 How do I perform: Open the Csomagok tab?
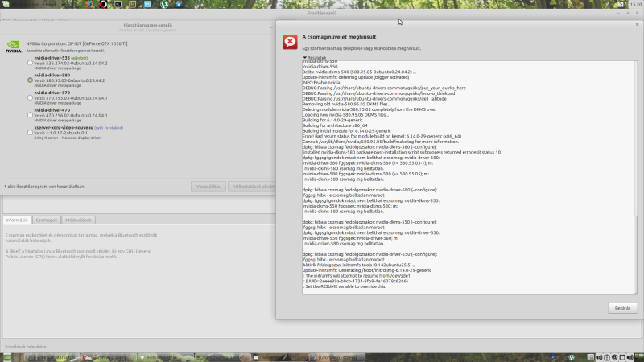pyautogui.click(x=47, y=220)
